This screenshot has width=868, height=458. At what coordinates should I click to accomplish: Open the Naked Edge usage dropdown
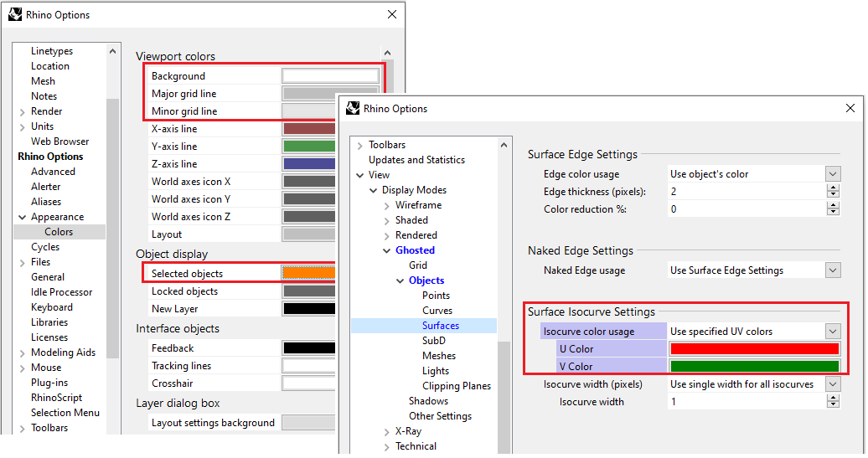tap(832, 270)
